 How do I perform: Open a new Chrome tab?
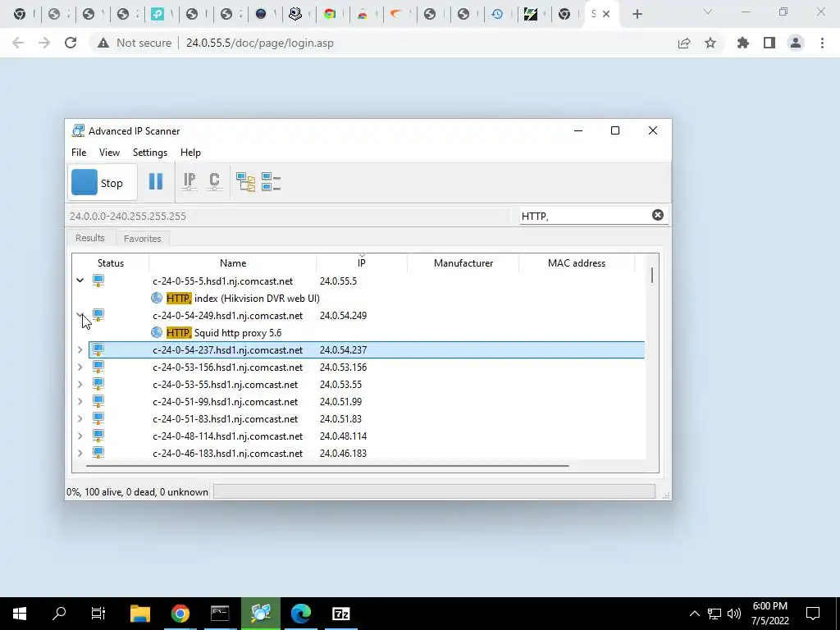[637, 15]
